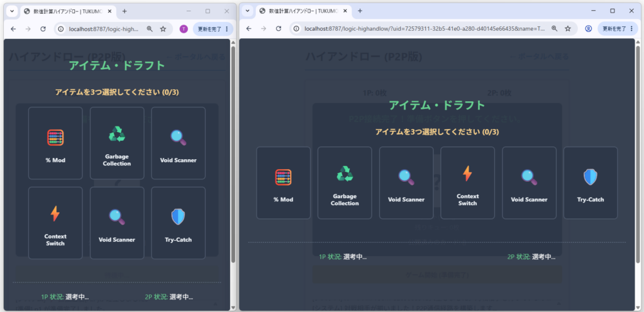Click item selection prompt (0/3) in left window
Screen dimensions: 644x312
117,92
